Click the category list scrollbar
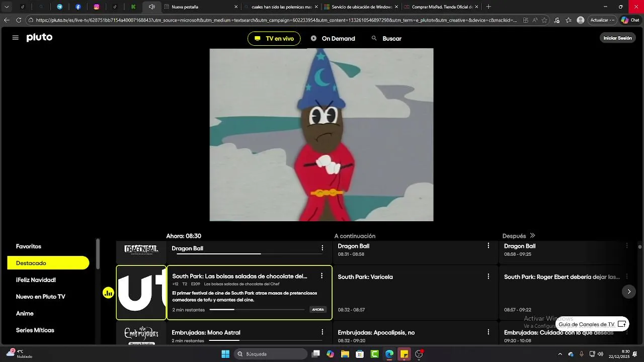 click(98, 254)
